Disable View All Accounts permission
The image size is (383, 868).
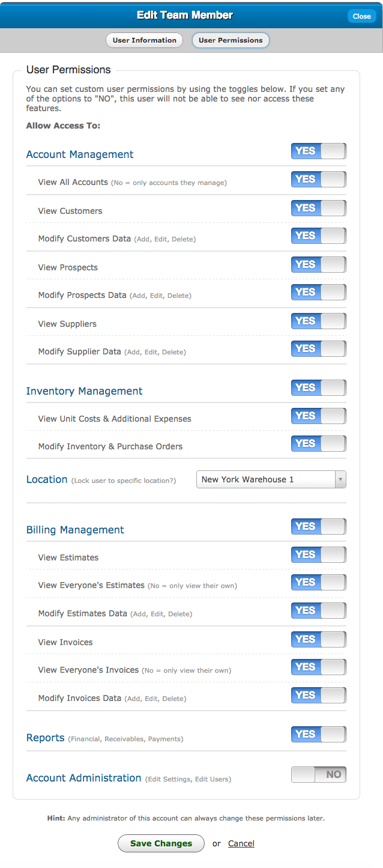[x=318, y=180]
